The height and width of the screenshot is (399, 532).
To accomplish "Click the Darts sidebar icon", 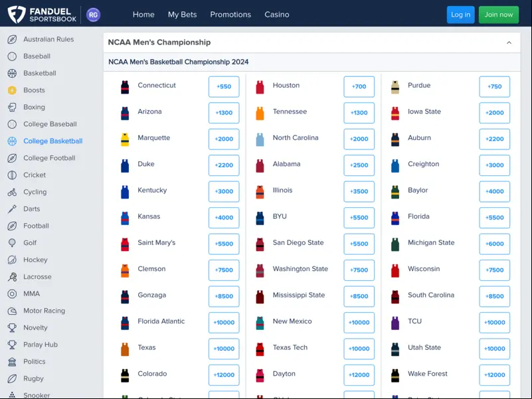I will 12,209.
